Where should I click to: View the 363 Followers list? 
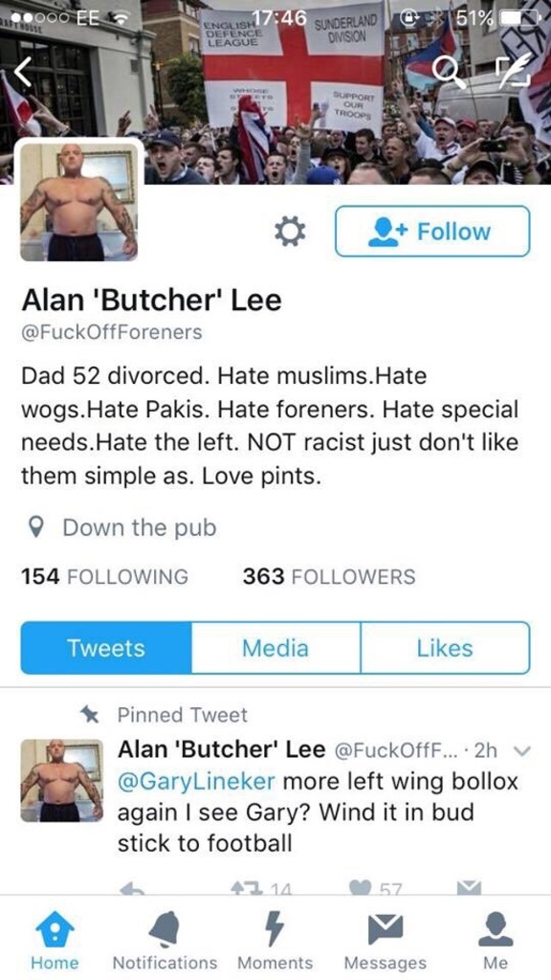pyautogui.click(x=329, y=576)
